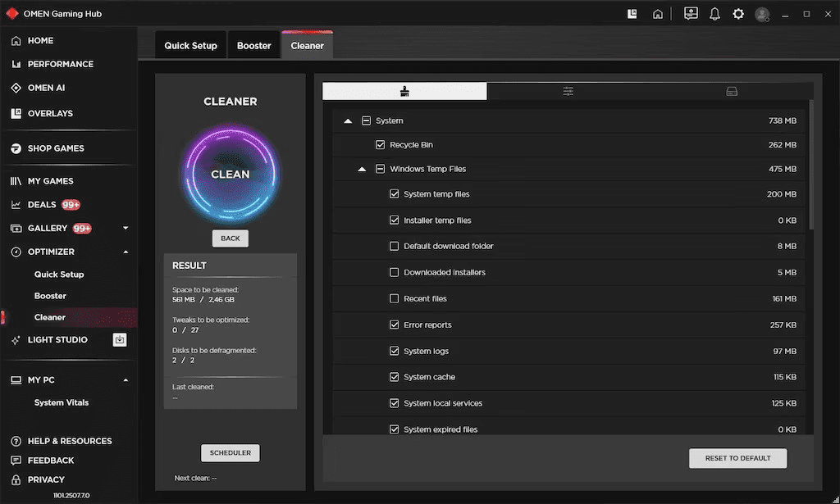
Task: Click the file list vertical scrollbar
Action: 811,164
